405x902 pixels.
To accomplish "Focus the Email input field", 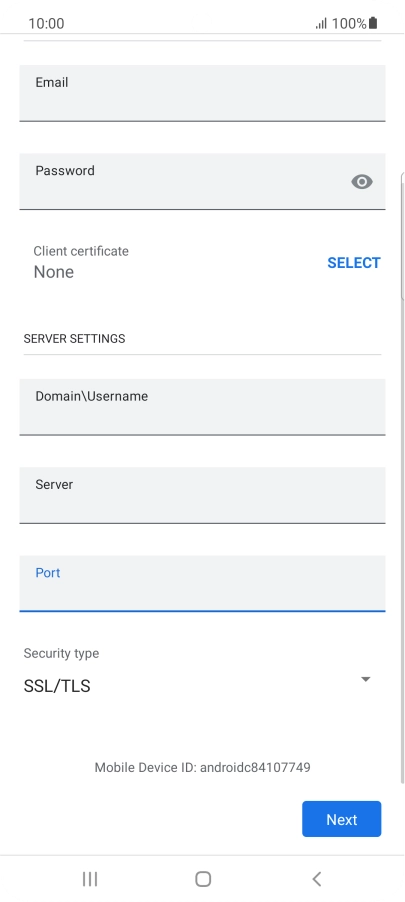I will point(202,93).
